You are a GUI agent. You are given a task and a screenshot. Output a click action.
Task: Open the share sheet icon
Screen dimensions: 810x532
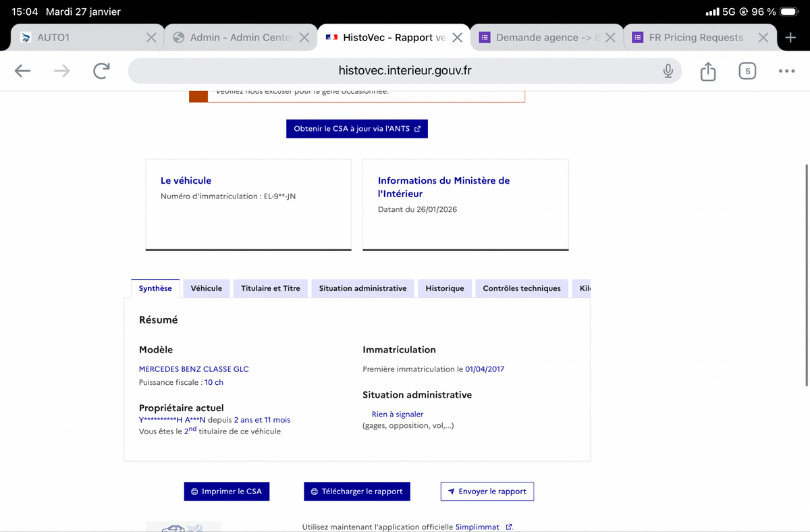pyautogui.click(x=707, y=71)
